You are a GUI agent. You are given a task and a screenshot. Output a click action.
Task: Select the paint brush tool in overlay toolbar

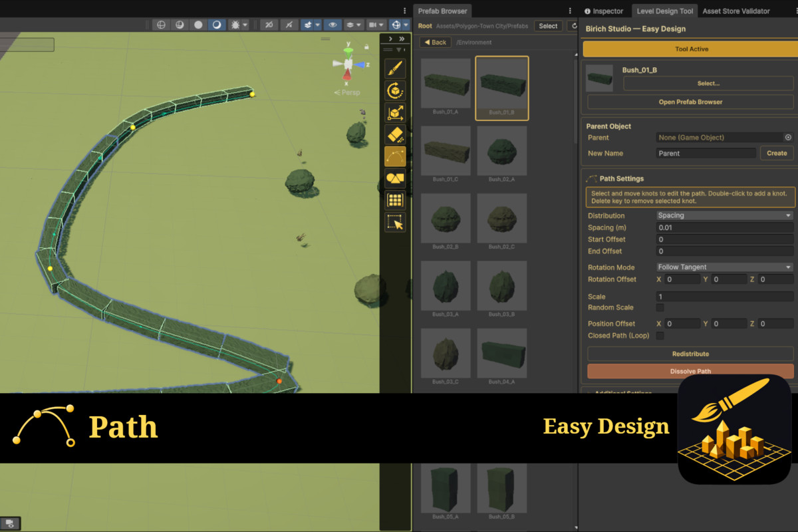395,68
